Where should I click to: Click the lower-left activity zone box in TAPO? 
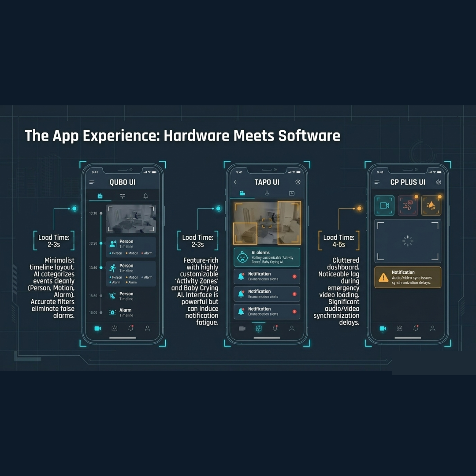[245, 234]
